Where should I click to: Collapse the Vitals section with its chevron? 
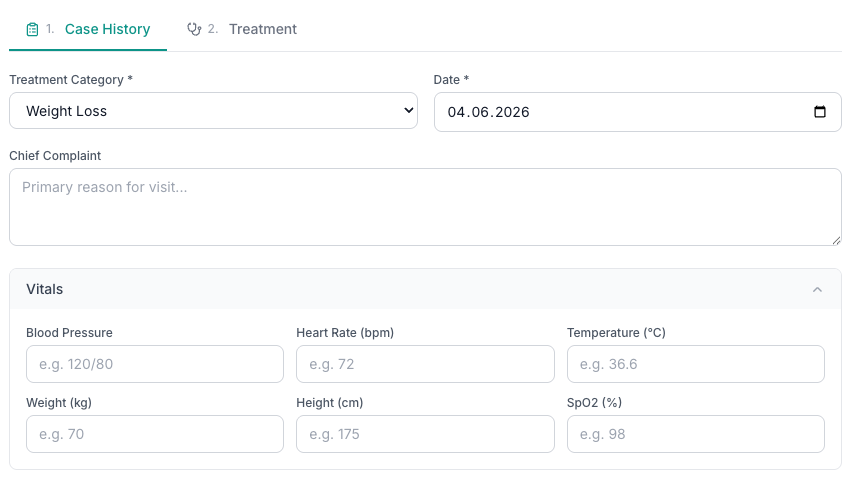coord(817,289)
